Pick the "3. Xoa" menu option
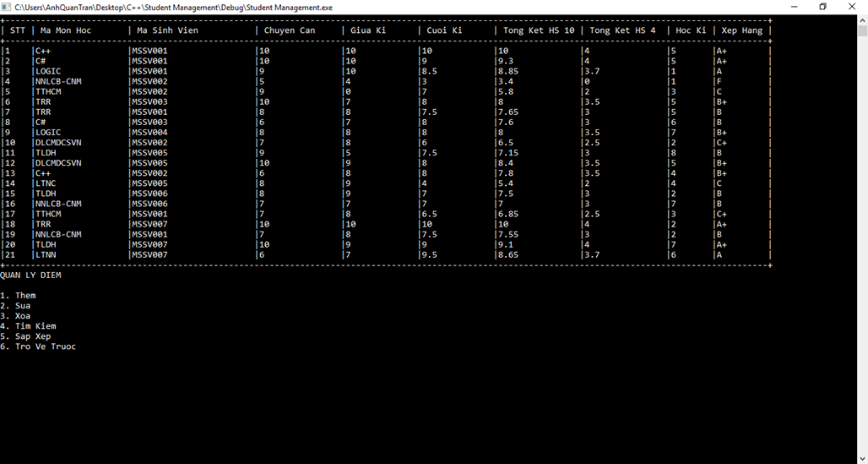This screenshot has height=464, width=868. pos(15,316)
